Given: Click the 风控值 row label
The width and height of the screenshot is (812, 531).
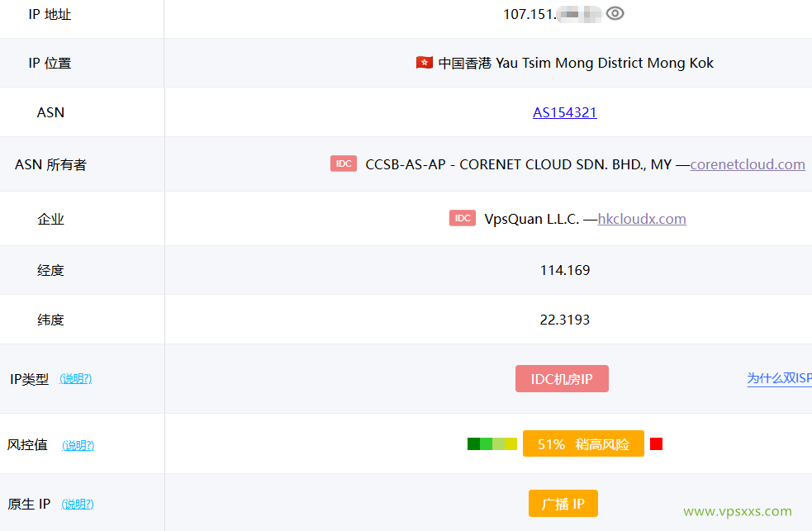Looking at the screenshot, I should click(27, 444).
